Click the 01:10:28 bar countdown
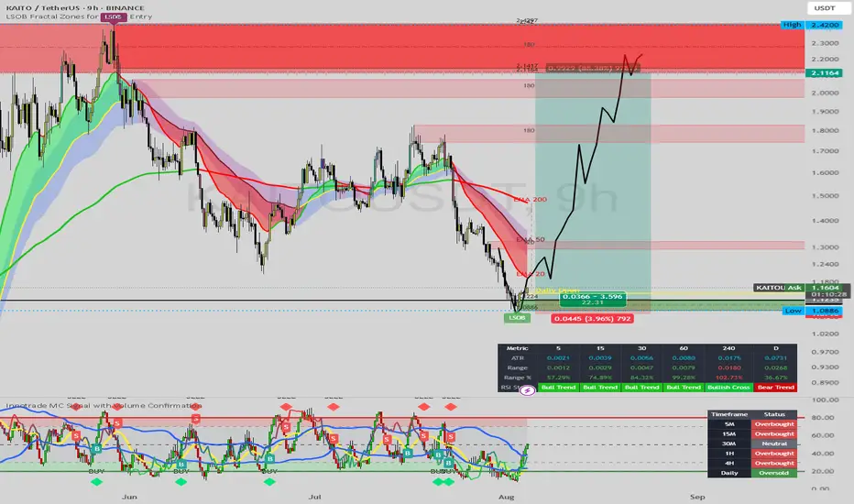Screen dimensions: 854x504 827,294
